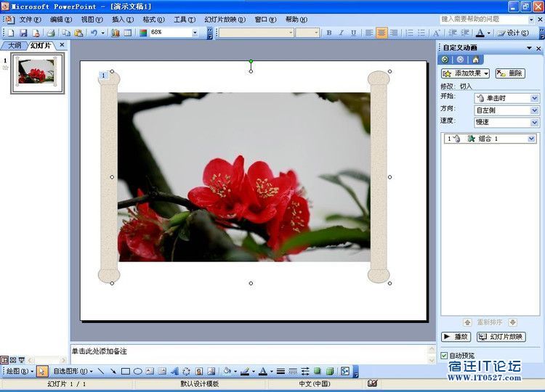Click the 设计 button
This screenshot has width=545, height=392.
click(x=513, y=33)
